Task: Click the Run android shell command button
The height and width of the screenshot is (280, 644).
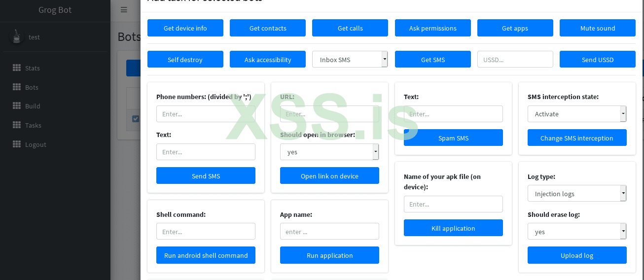Action: (206, 255)
